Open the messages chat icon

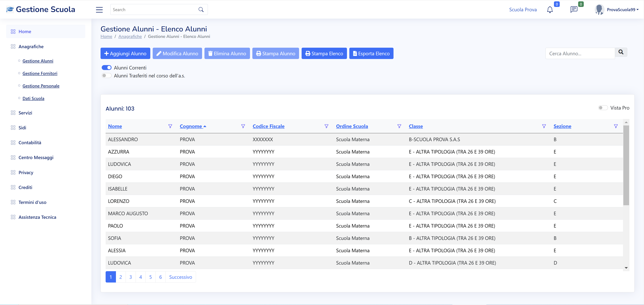[x=574, y=10]
